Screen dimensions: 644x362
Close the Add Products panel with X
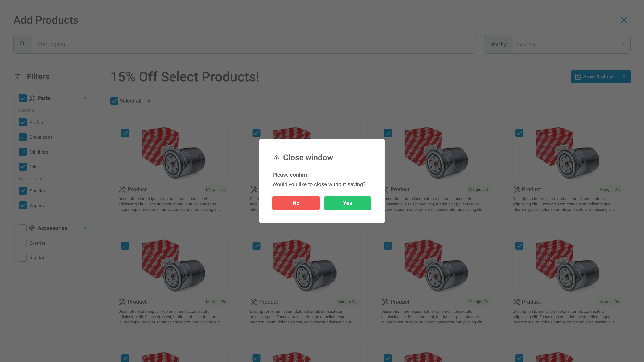click(x=624, y=20)
